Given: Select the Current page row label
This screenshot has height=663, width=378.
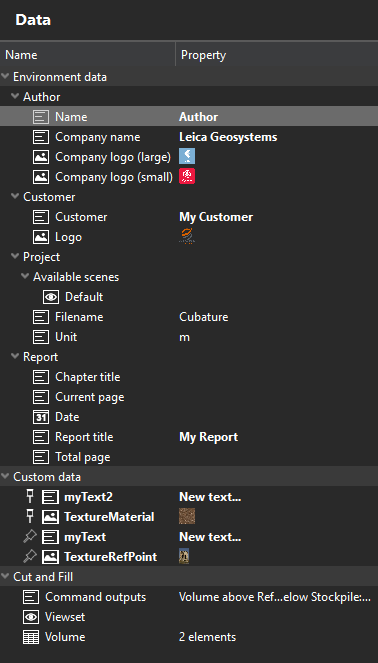Looking at the screenshot, I should [x=90, y=397].
